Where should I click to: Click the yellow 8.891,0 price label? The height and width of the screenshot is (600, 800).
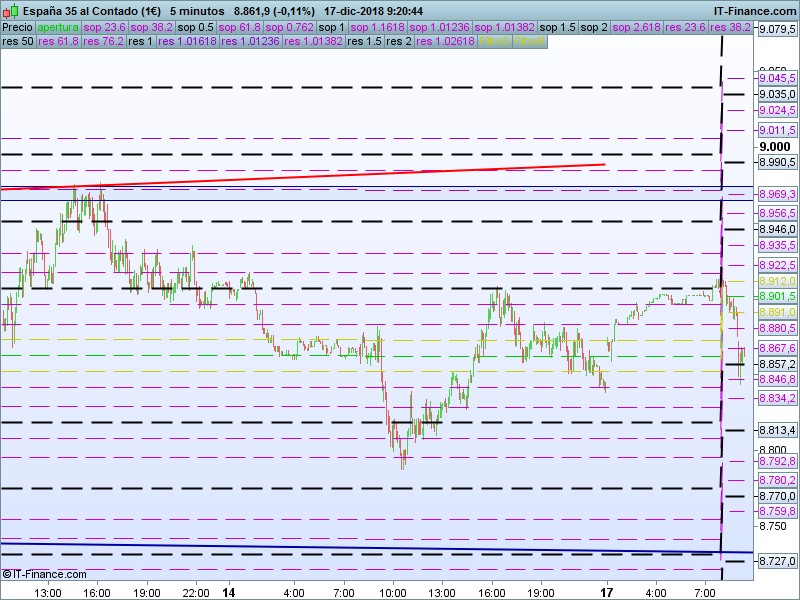point(777,312)
